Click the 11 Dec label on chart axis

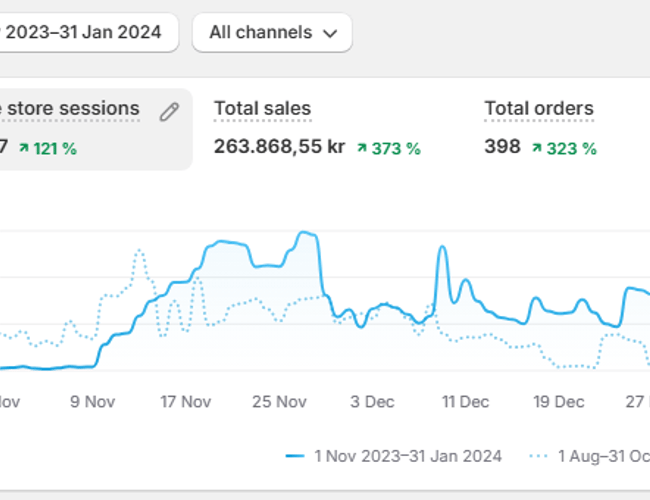(465, 402)
